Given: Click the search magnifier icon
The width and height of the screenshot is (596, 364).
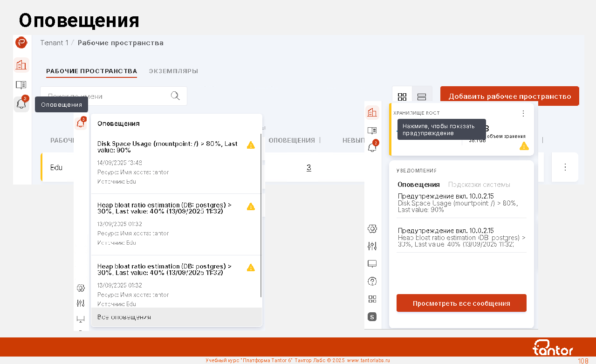Looking at the screenshot, I should click(x=175, y=96).
